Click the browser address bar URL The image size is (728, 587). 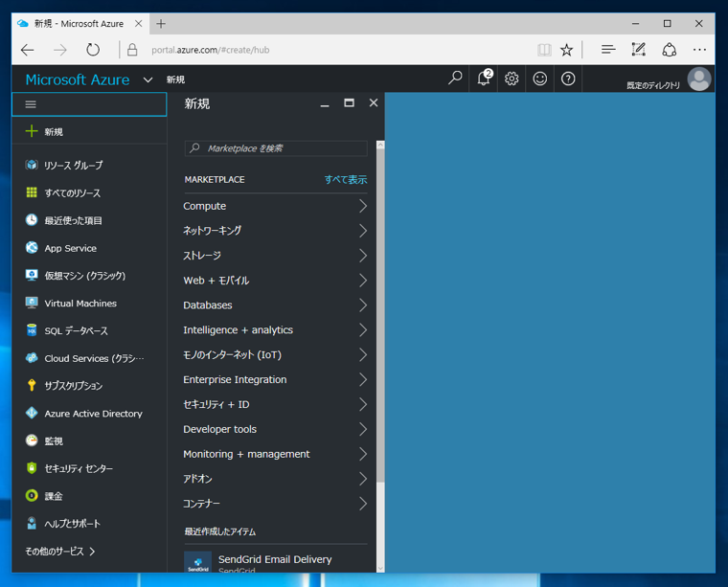point(211,50)
